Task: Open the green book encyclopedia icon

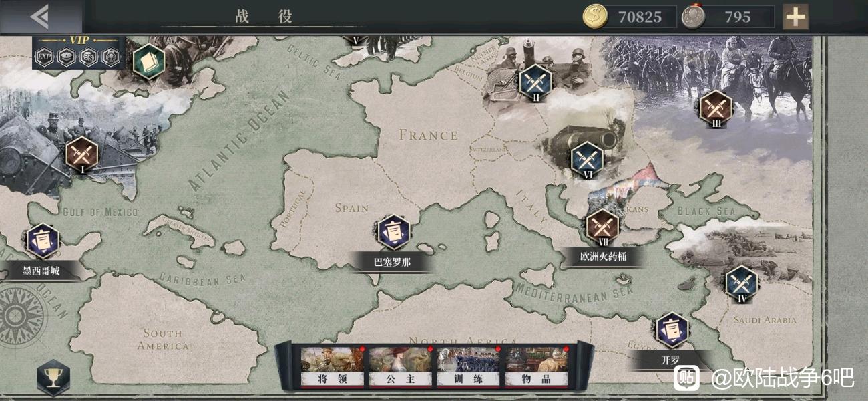Action: coord(148,62)
